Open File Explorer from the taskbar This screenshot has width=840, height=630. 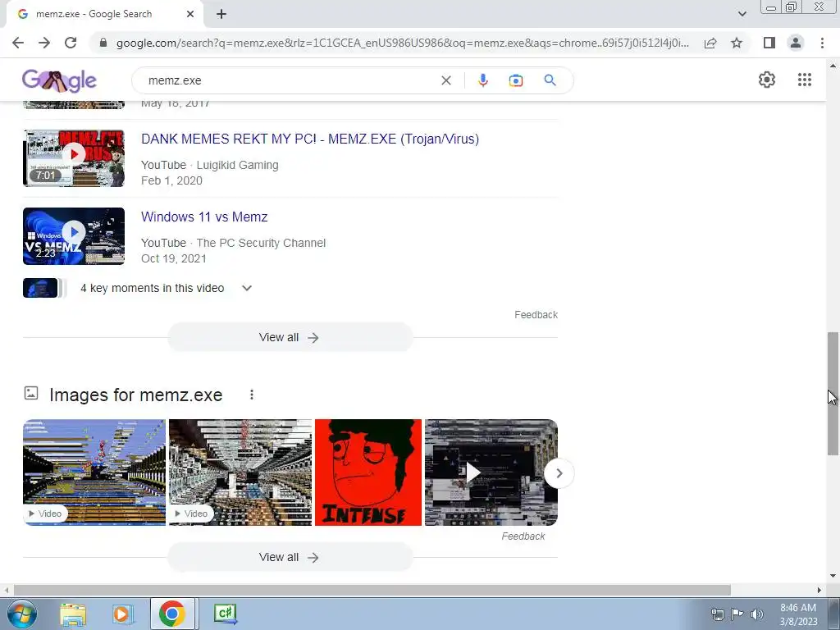(x=73, y=614)
